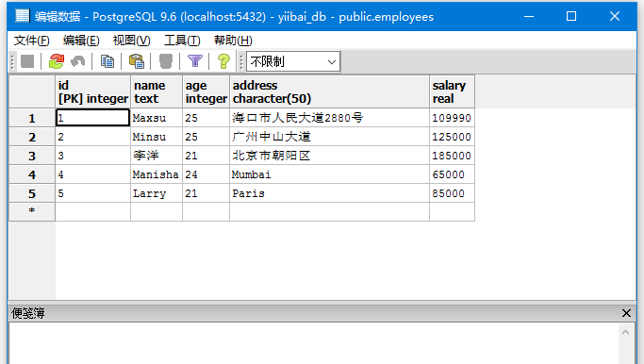Click the table icon in the title bar

point(23,16)
